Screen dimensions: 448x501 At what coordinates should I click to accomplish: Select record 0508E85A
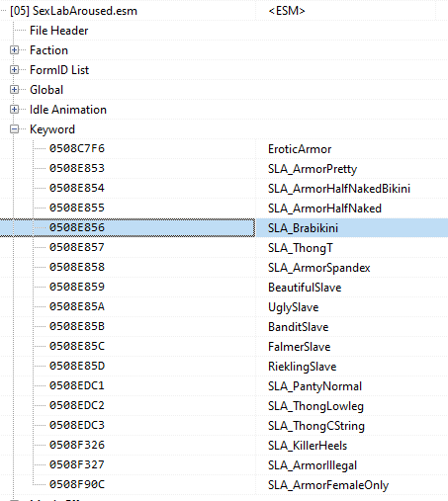(x=77, y=306)
